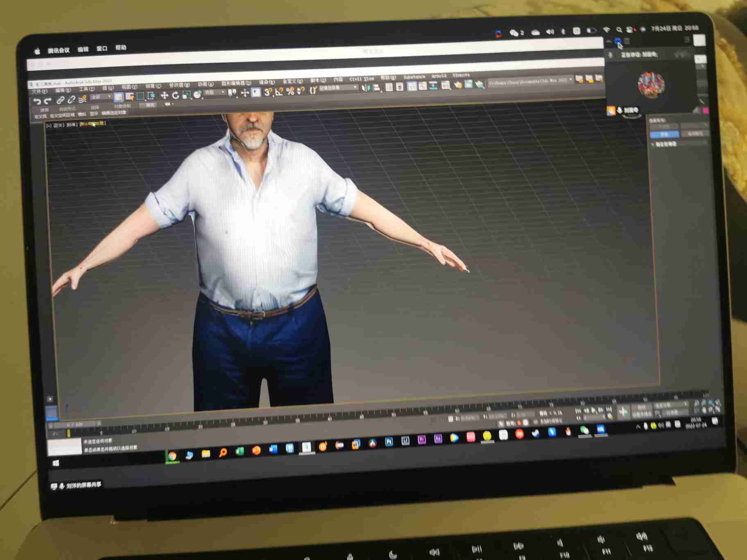
Task: Toggle 3D Snaps on the toolbar
Action: 268,92
